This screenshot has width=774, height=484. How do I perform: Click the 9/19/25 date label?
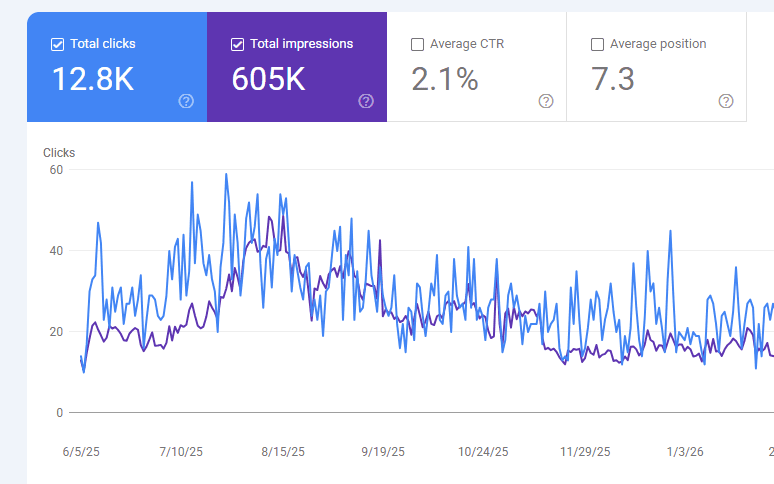(383, 451)
